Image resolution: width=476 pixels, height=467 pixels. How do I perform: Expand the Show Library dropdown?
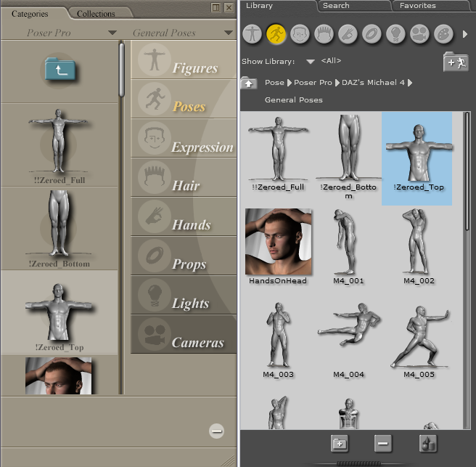pos(311,62)
